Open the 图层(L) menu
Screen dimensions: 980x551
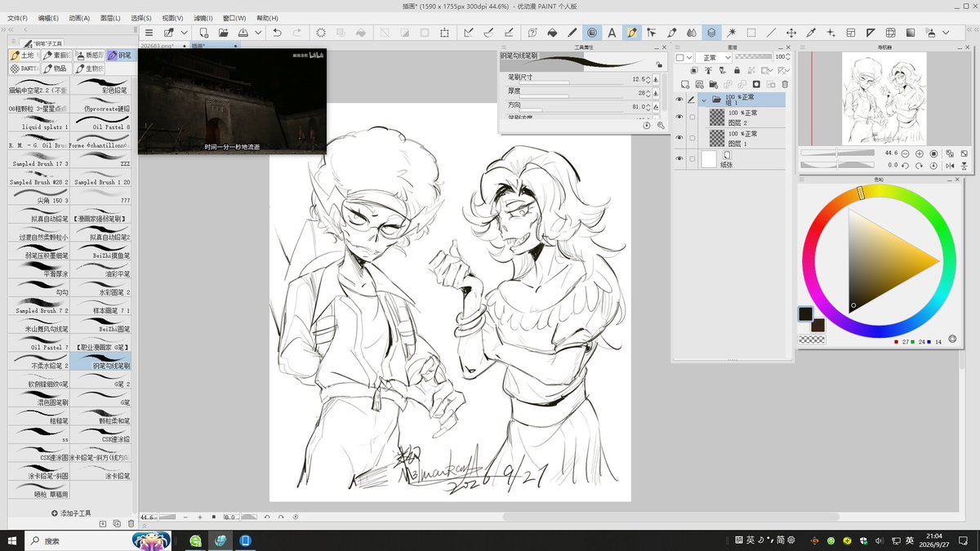pyautogui.click(x=110, y=18)
